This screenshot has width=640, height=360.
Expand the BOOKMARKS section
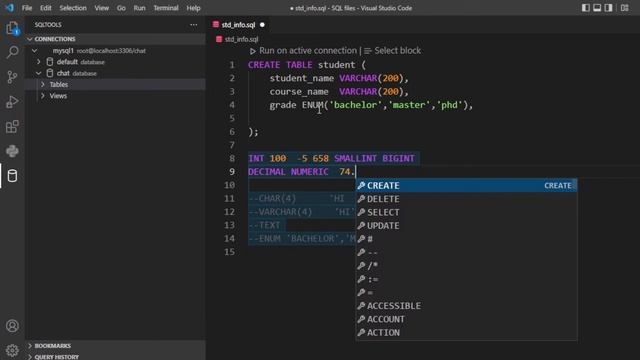(30, 346)
